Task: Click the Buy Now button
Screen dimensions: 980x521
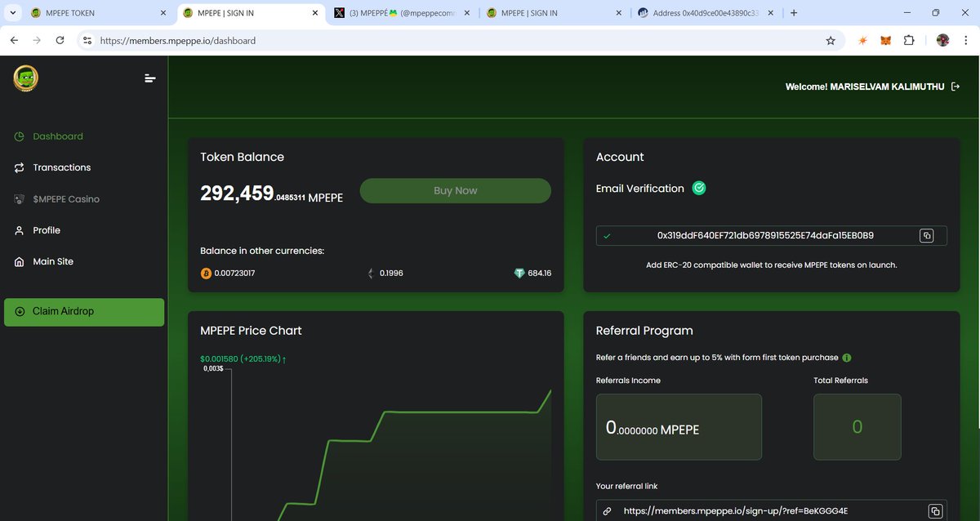Action: (x=455, y=190)
